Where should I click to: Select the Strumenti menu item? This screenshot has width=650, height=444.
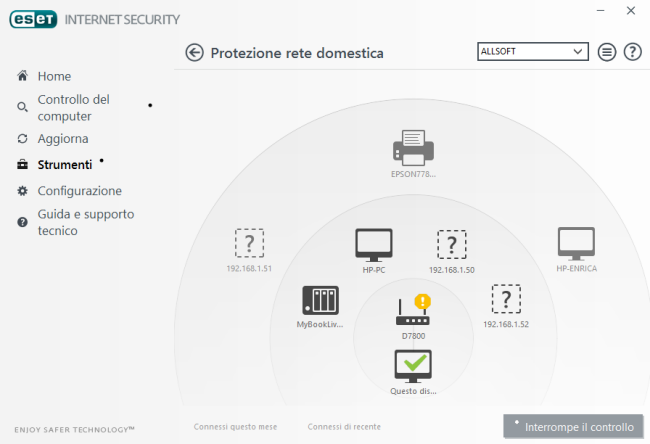[65, 165]
